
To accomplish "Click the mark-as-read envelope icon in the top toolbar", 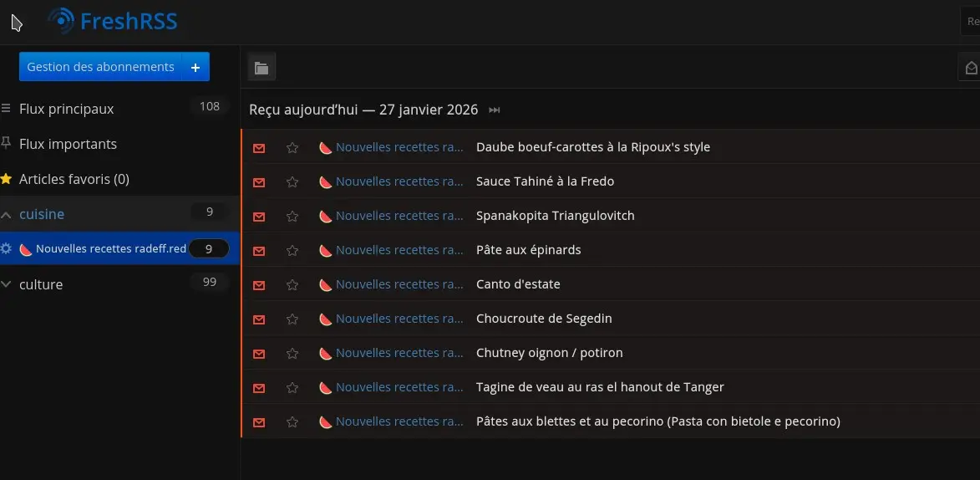I will pos(971,68).
